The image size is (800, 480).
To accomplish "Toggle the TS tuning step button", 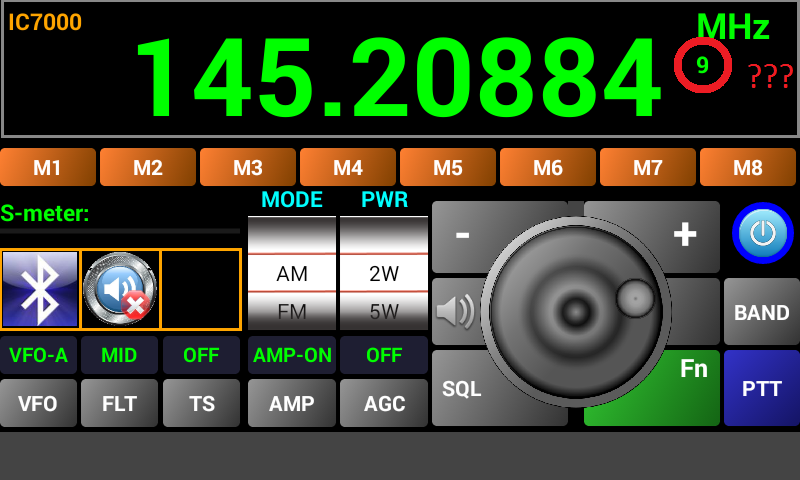I will (x=202, y=404).
